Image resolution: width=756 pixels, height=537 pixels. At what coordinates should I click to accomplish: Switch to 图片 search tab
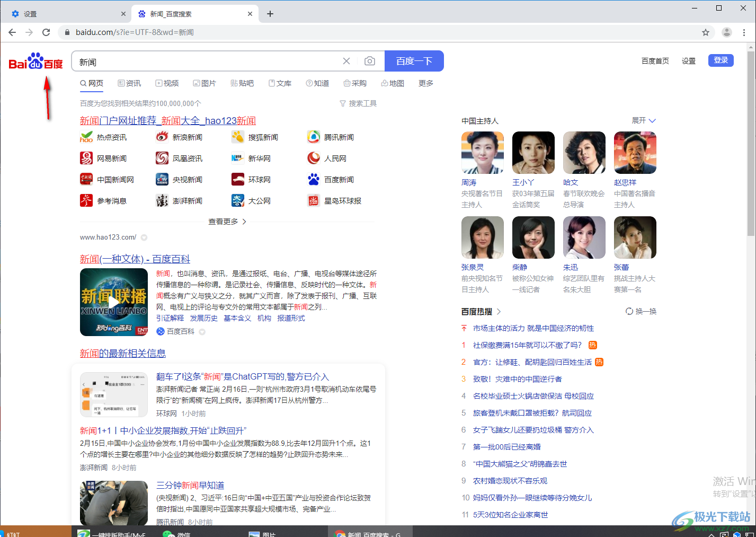[204, 83]
